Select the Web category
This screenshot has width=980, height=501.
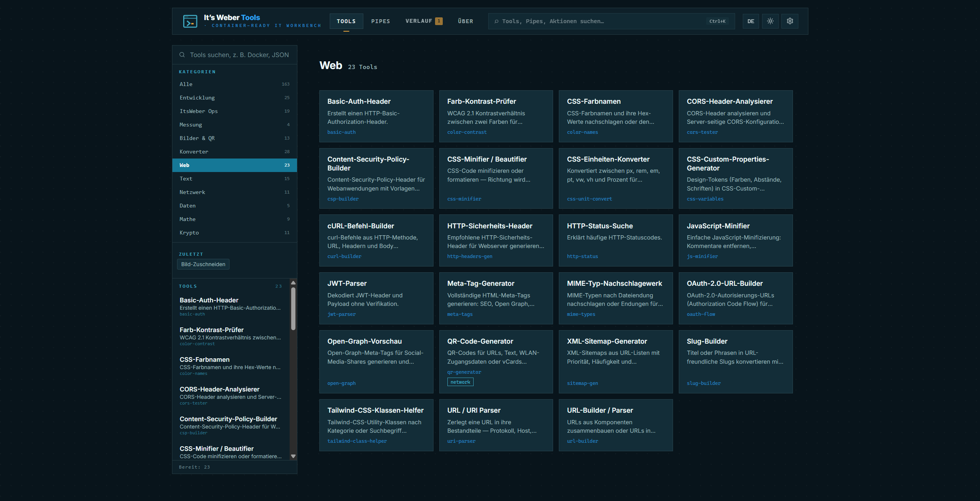234,165
